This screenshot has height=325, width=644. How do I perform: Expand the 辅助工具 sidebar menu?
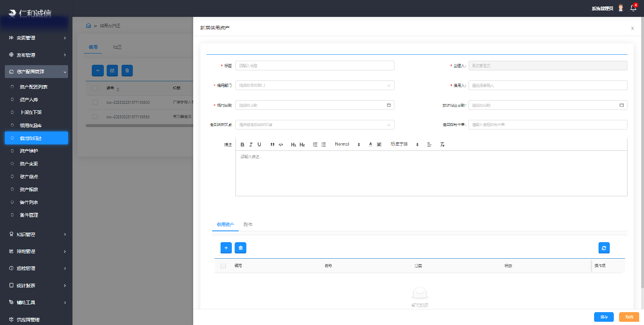[x=37, y=302]
